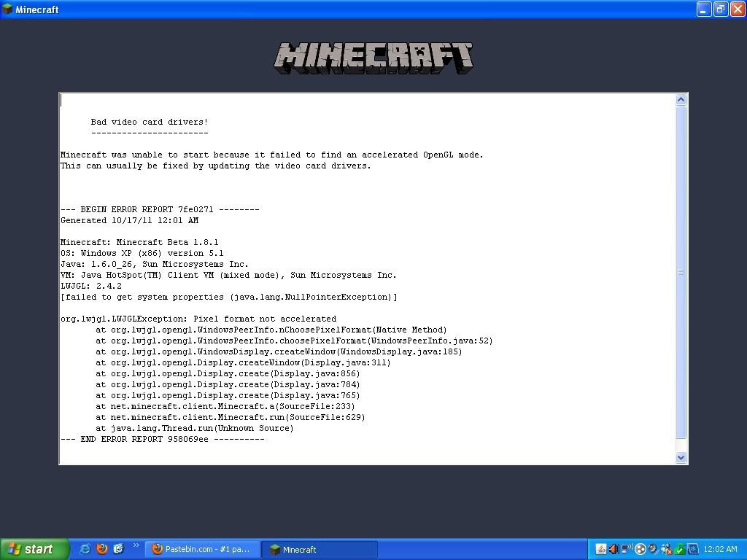Image resolution: width=747 pixels, height=560 pixels.
Task: Click 'LWJGL: 2.4.2' line
Action: pyautogui.click(x=91, y=286)
